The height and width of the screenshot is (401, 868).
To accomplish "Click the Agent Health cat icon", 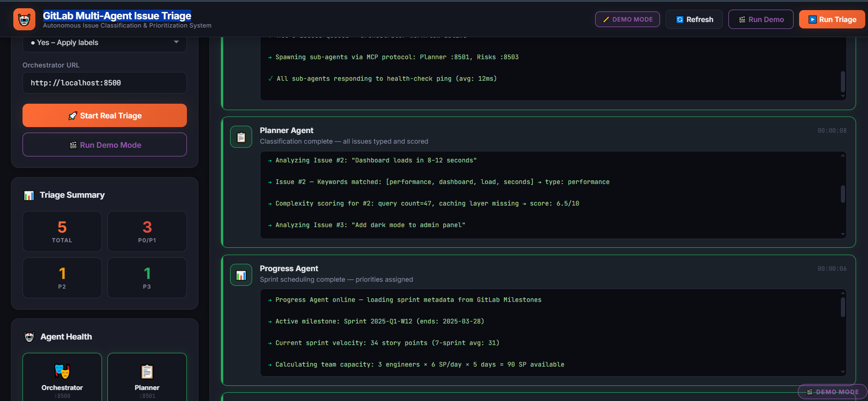I will point(29,337).
